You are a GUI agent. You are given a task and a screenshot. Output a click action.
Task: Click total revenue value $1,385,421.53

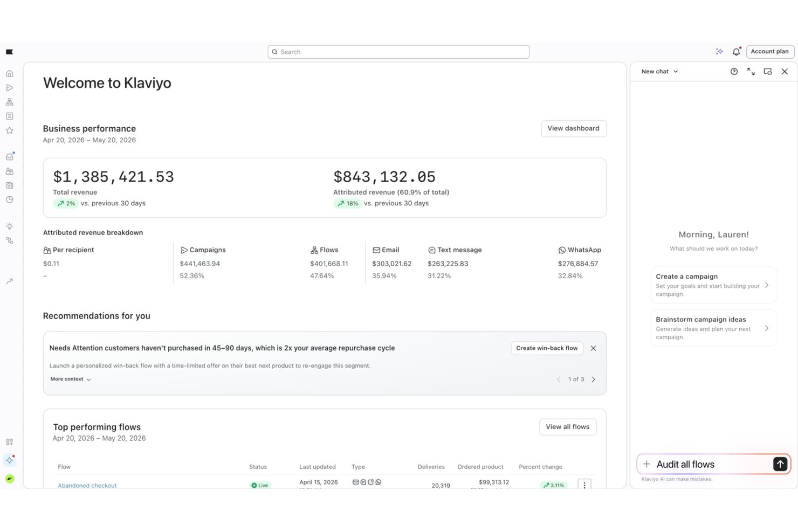click(113, 177)
